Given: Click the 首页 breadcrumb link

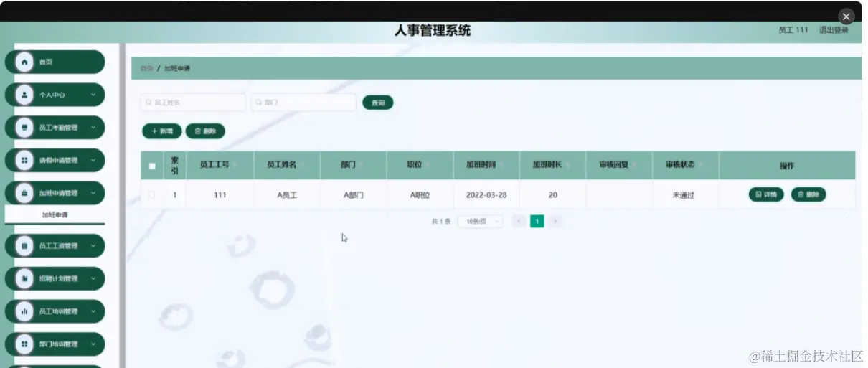Looking at the screenshot, I should point(146,68).
